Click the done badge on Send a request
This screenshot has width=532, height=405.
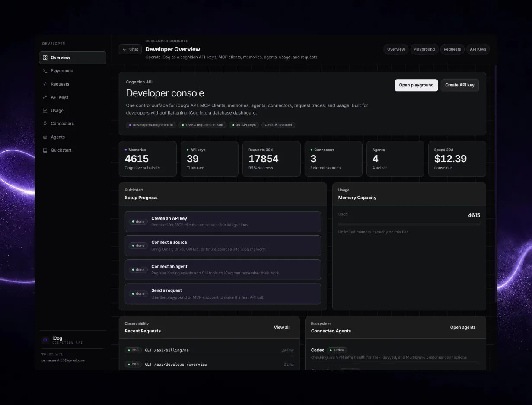(138, 293)
